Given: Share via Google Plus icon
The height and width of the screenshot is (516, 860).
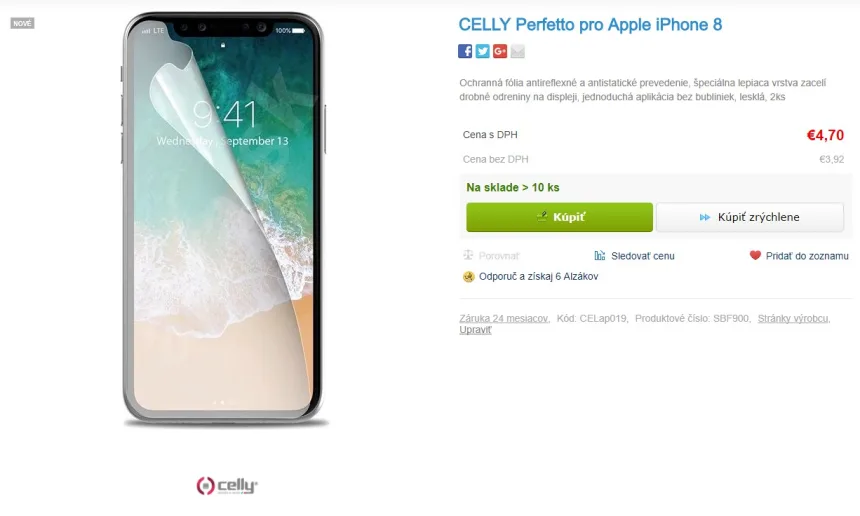Looking at the screenshot, I should click(x=500, y=51).
